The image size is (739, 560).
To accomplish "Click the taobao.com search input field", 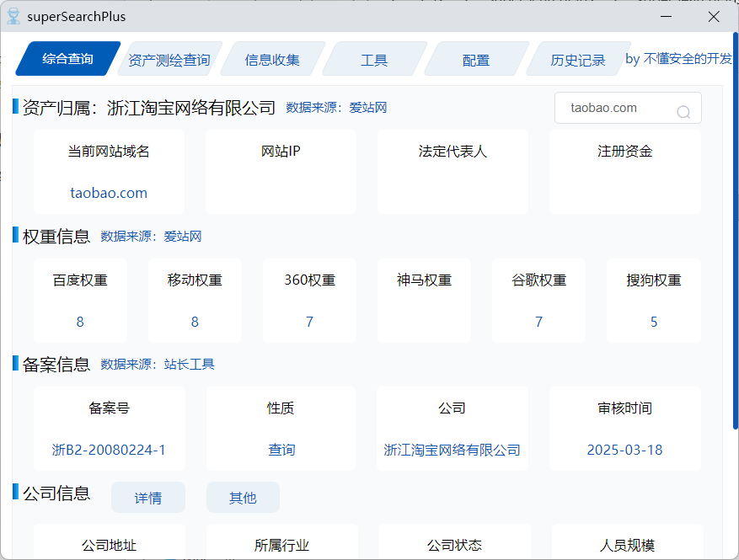I will (628, 108).
